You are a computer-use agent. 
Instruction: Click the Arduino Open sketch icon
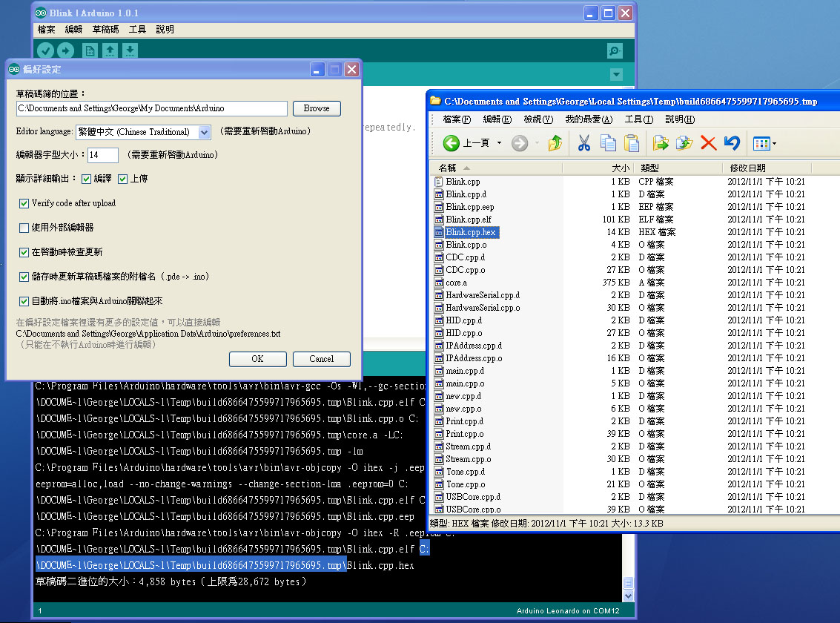point(110,50)
